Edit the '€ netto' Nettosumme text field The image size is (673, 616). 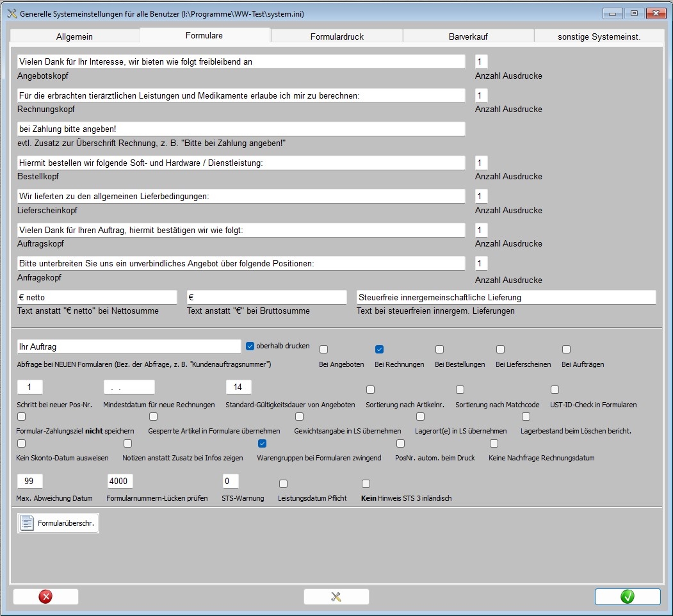click(97, 298)
